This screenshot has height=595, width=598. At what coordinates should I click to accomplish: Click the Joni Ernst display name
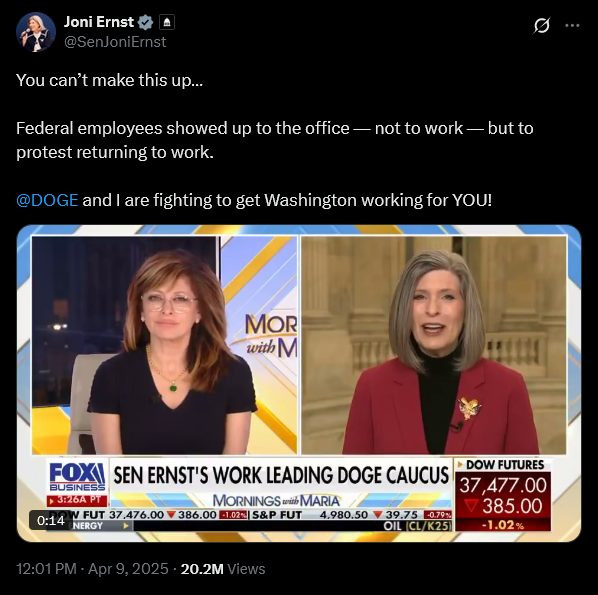click(x=99, y=22)
